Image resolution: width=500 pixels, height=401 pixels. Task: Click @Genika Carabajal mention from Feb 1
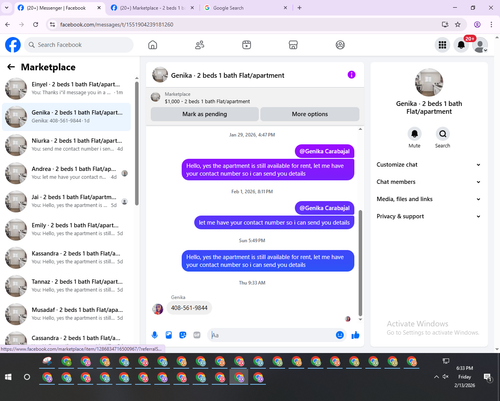pyautogui.click(x=324, y=208)
